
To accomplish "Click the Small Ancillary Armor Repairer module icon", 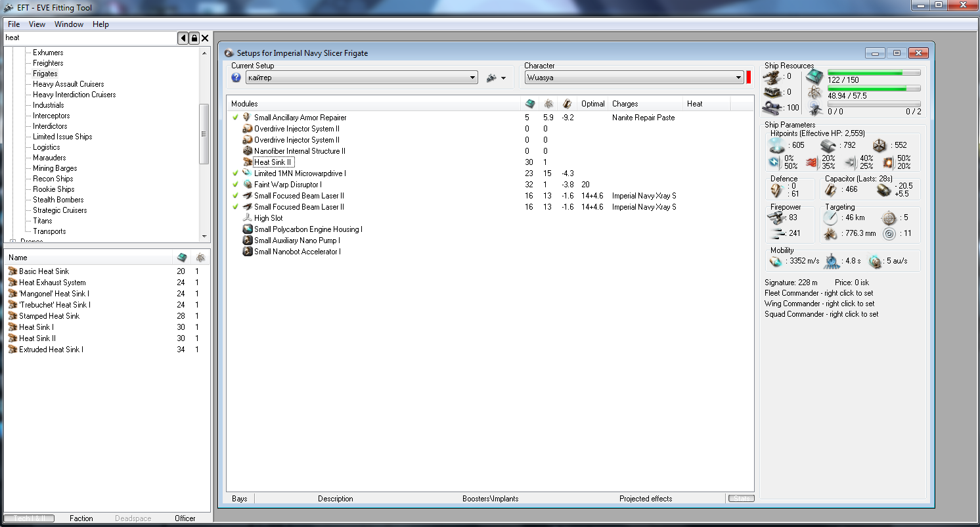I will coord(248,118).
